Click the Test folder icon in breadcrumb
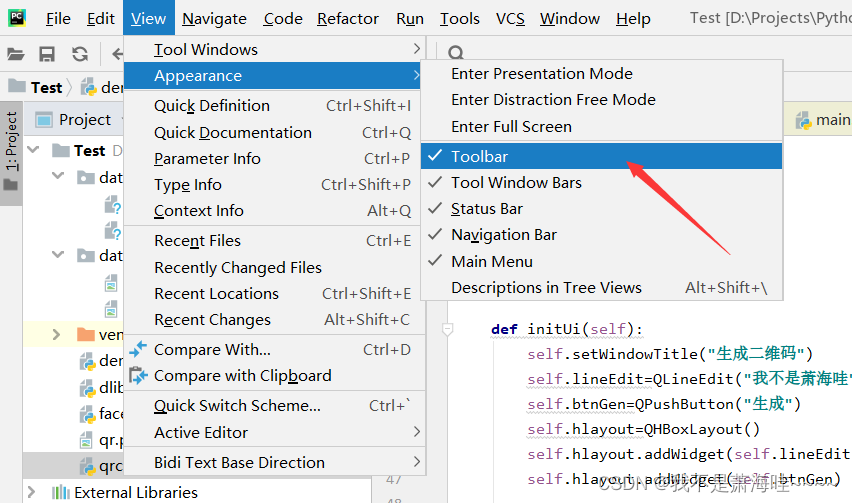The width and height of the screenshot is (852, 503). (17, 86)
